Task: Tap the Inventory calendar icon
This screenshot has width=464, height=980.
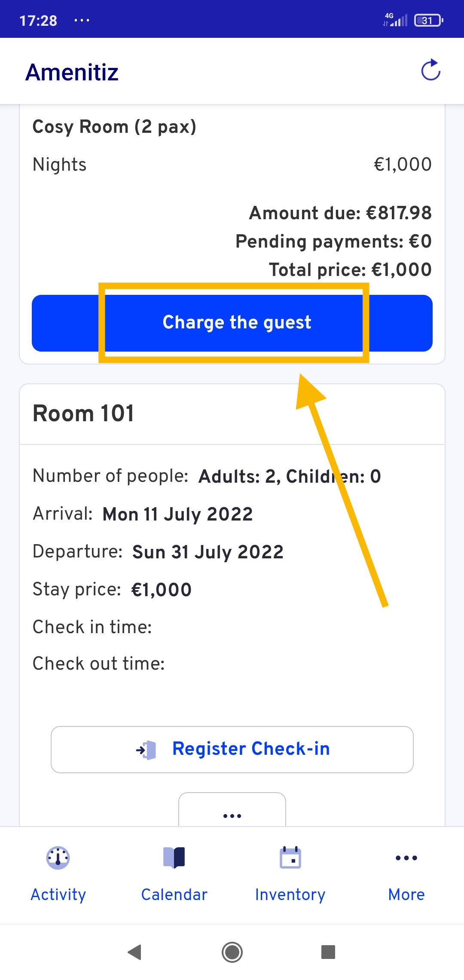Action: click(290, 857)
